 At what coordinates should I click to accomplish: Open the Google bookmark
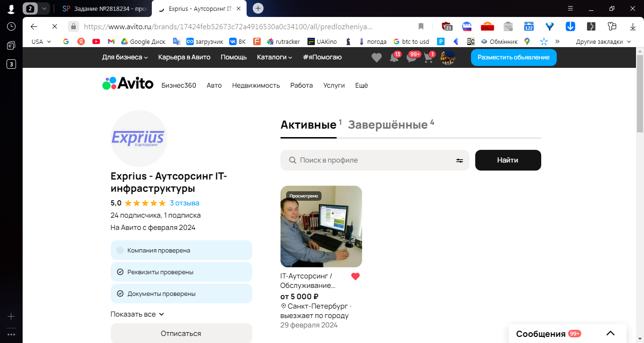pyautogui.click(x=66, y=41)
